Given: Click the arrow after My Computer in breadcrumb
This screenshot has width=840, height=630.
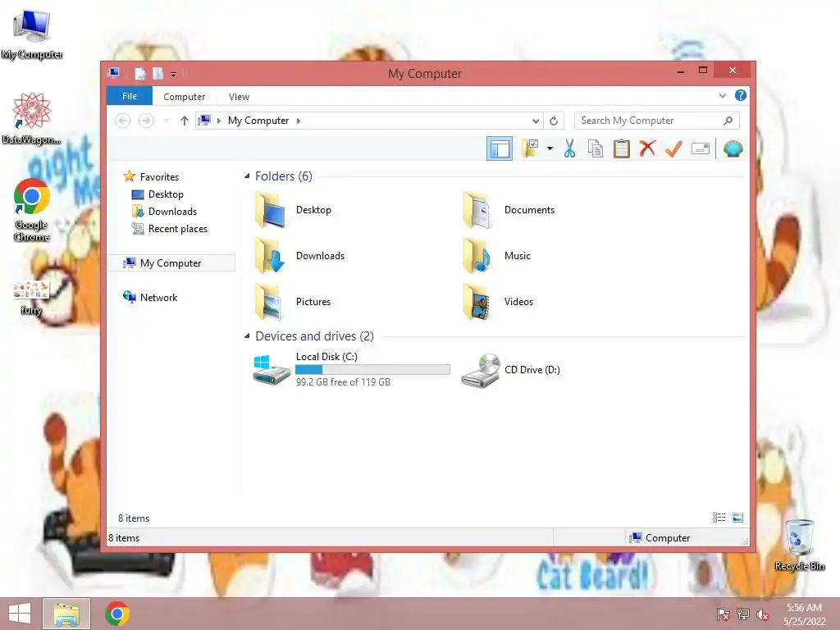Looking at the screenshot, I should [x=299, y=121].
